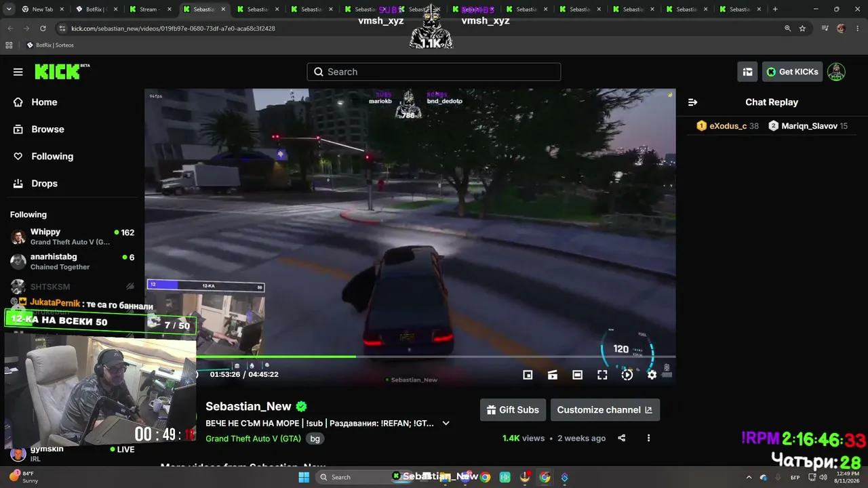Open the gymskin live channel

click(x=72, y=453)
